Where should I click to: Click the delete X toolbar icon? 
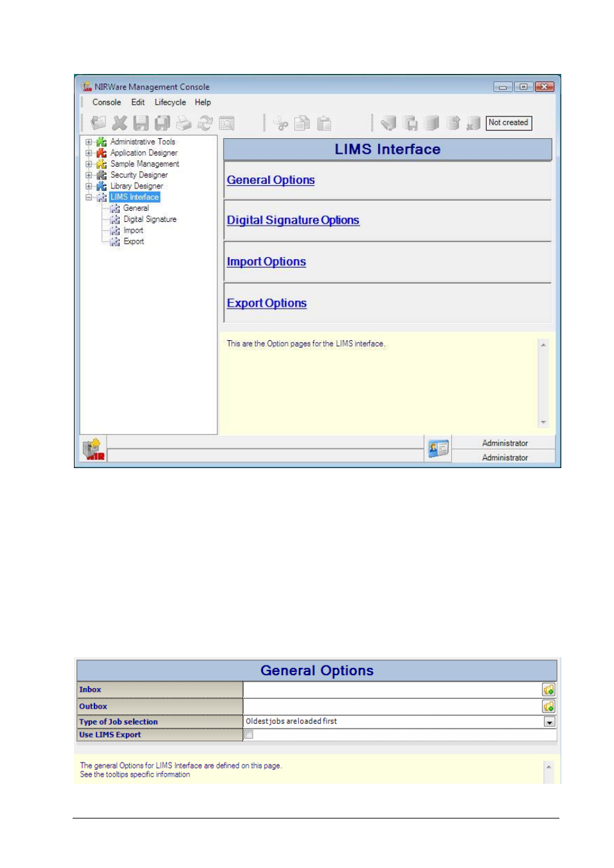tap(120, 123)
